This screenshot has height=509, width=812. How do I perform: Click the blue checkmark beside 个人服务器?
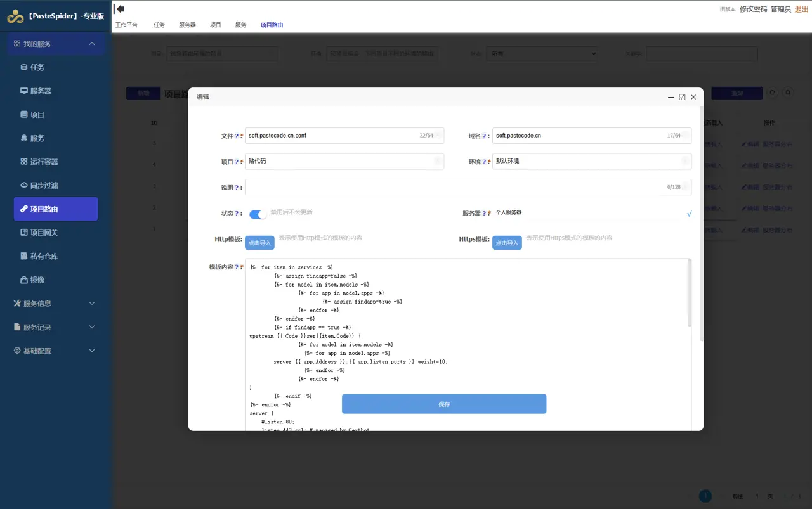pyautogui.click(x=689, y=214)
